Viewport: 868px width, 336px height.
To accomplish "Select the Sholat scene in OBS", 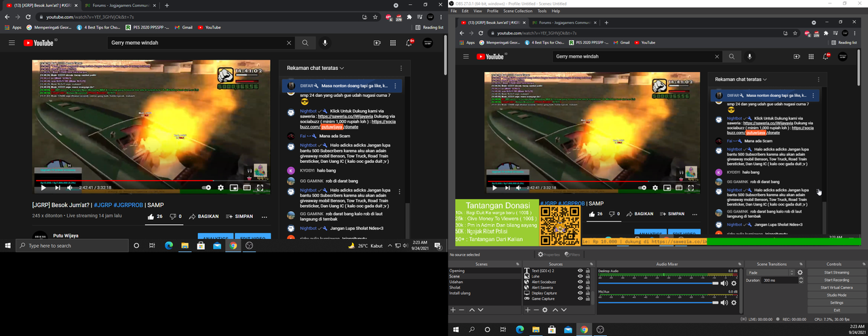I will tap(484, 287).
